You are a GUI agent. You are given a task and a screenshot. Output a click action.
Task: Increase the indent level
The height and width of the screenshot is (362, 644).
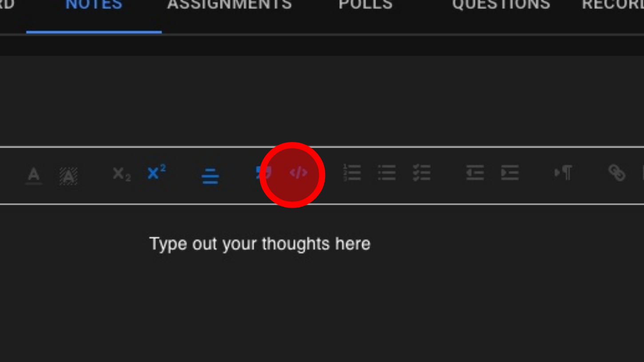pos(509,173)
